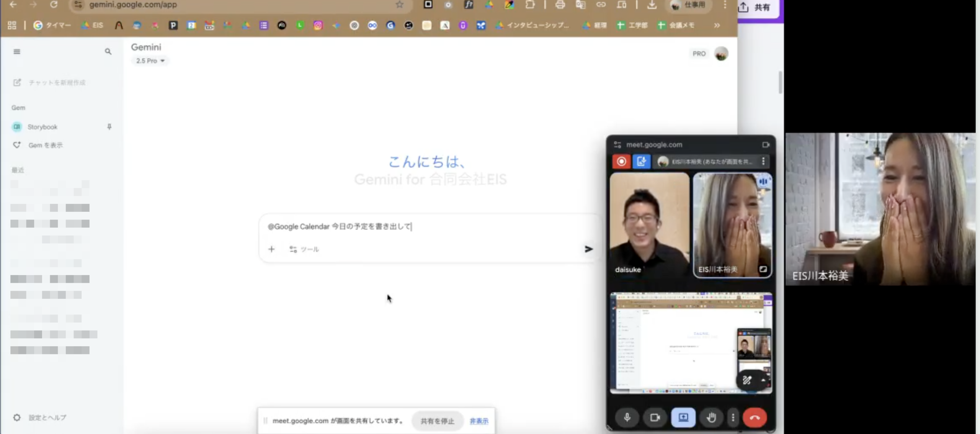Click the PRO badge

pos(699,54)
